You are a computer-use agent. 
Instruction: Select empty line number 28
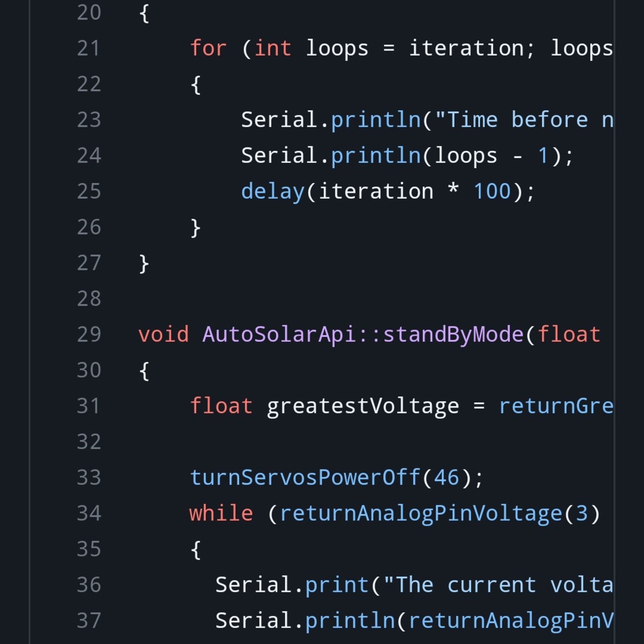coord(89,299)
